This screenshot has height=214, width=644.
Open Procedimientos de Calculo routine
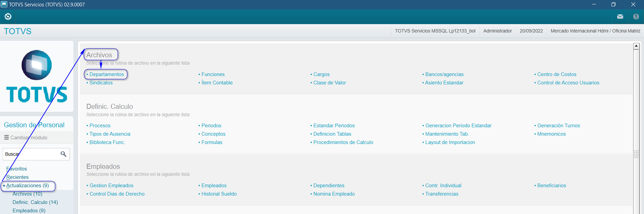pos(343,142)
